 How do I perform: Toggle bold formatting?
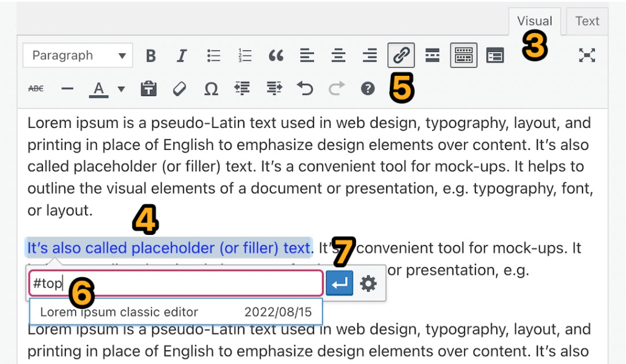pos(151,55)
